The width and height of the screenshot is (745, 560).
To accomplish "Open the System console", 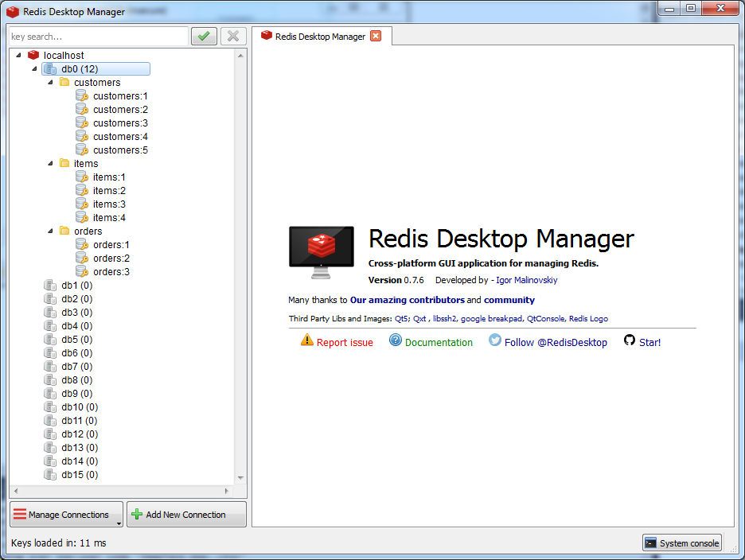I will (x=681, y=543).
